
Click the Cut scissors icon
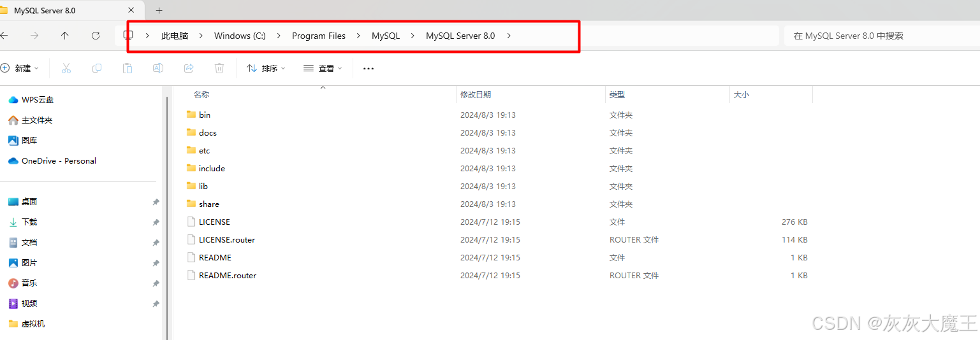pos(66,68)
